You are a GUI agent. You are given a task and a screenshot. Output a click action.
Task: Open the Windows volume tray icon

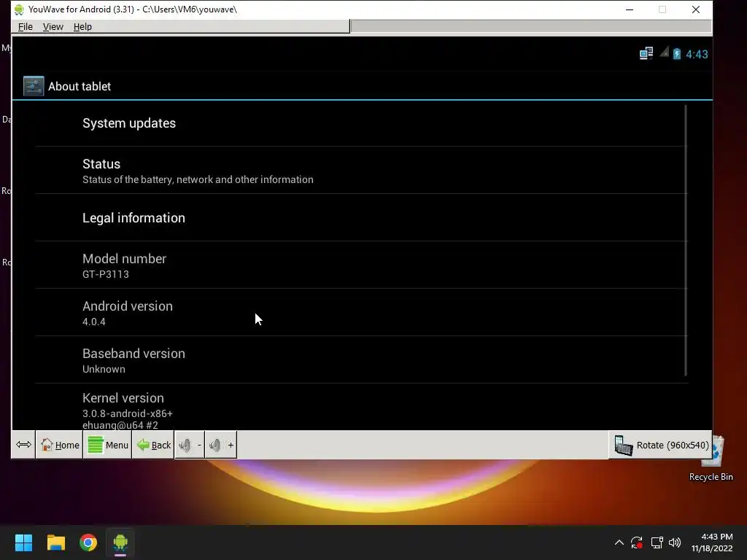click(x=675, y=542)
